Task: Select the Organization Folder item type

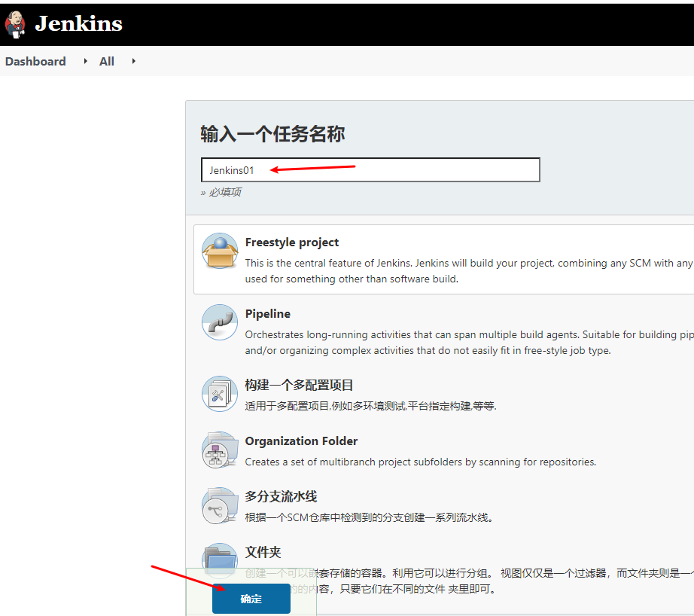Action: click(x=301, y=441)
